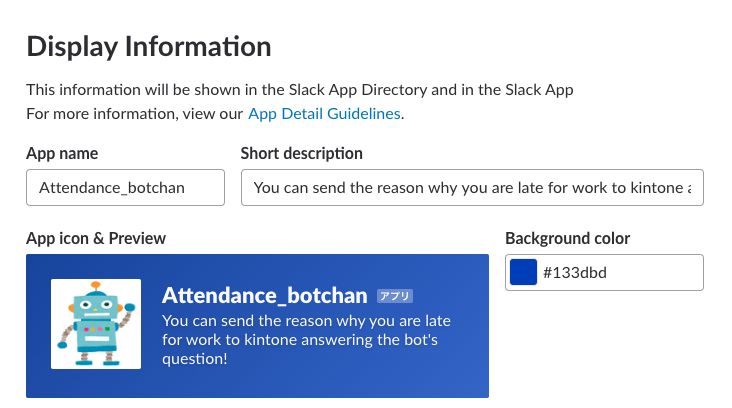
Task: Click the アプリ badge beside preview name
Action: (395, 296)
